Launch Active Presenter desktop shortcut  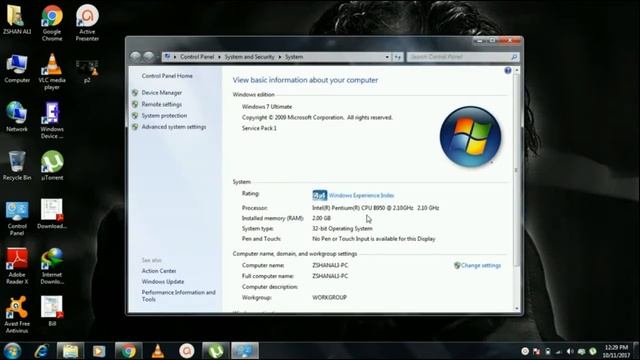pos(87,23)
